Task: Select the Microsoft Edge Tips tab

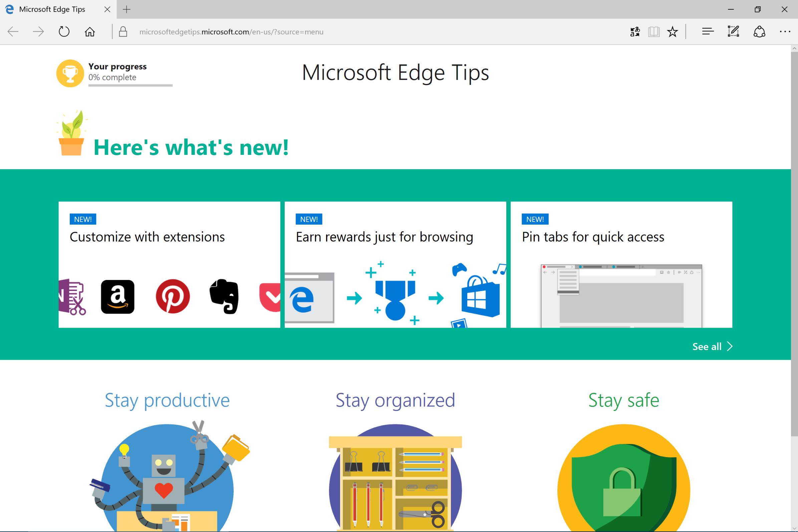Action: [x=58, y=9]
